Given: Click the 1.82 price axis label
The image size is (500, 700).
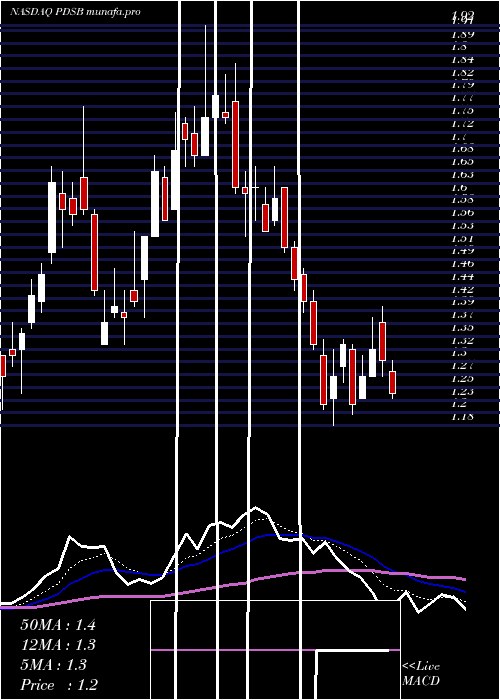Looking at the screenshot, I should click(462, 73).
